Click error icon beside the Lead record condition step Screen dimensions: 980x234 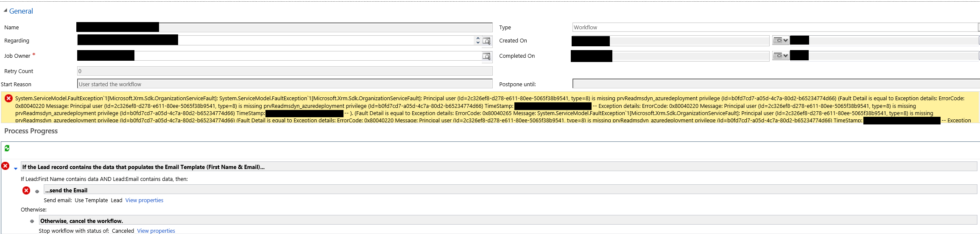(x=6, y=166)
